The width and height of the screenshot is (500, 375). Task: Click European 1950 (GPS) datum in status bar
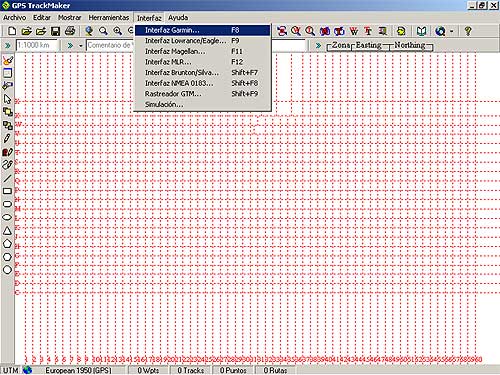pos(78,370)
